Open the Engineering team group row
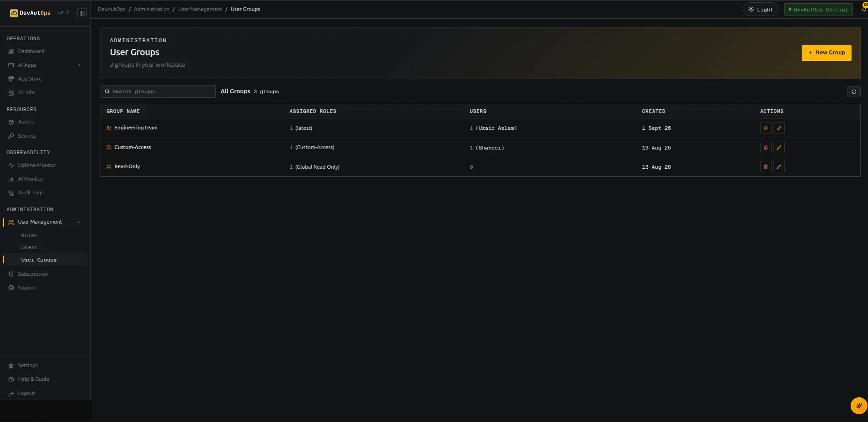Viewport: 868px width, 422px height. pyautogui.click(x=480, y=128)
